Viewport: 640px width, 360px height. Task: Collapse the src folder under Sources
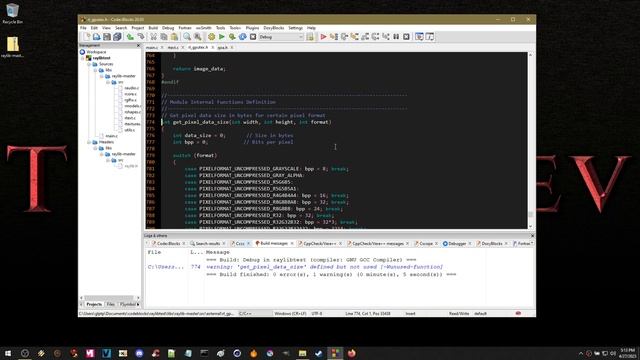[x=108, y=82]
